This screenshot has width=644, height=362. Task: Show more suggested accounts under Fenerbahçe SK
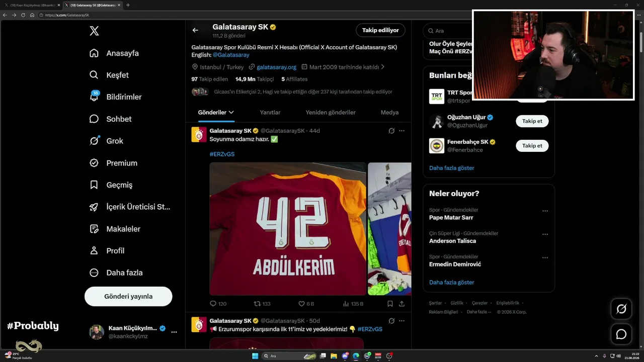coord(452,168)
